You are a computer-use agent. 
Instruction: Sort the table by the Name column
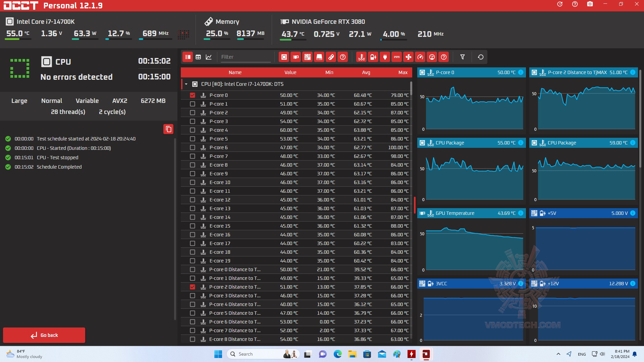[235, 72]
